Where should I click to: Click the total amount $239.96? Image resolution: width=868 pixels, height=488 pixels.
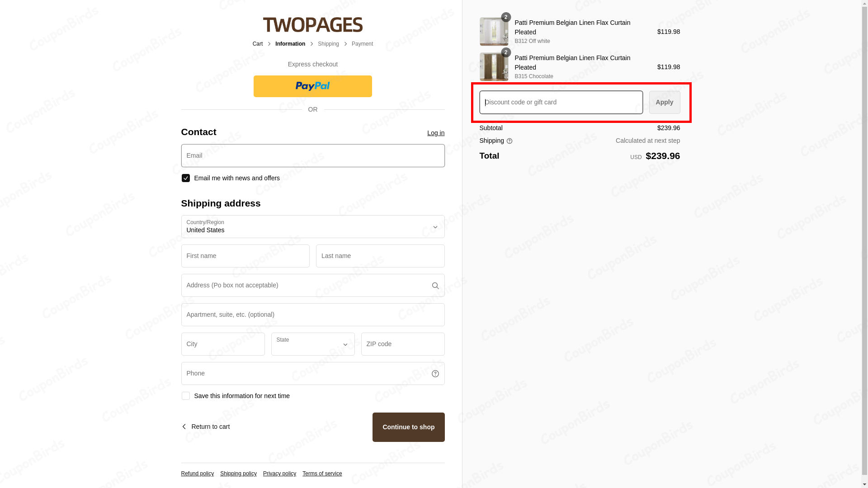pos(663,156)
